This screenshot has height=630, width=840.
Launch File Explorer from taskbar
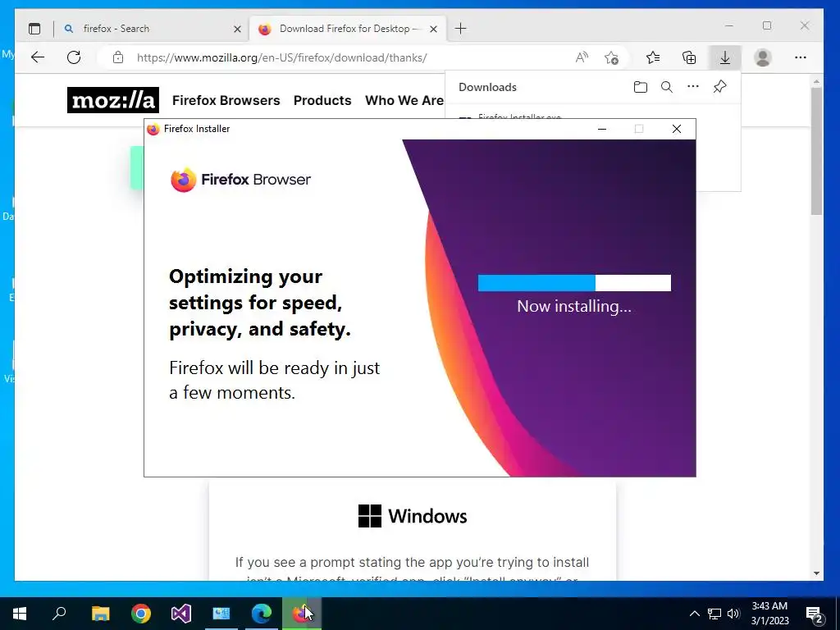pos(101,614)
